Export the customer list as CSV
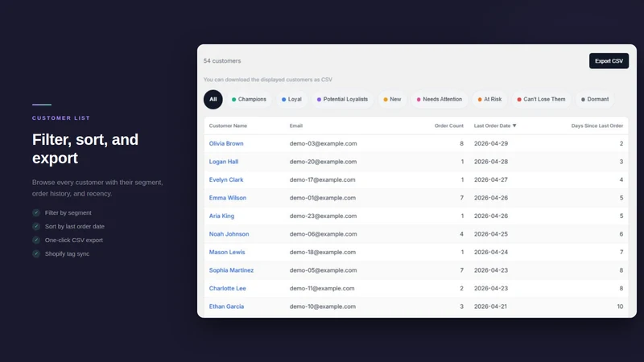This screenshot has width=644, height=362. tap(609, 61)
